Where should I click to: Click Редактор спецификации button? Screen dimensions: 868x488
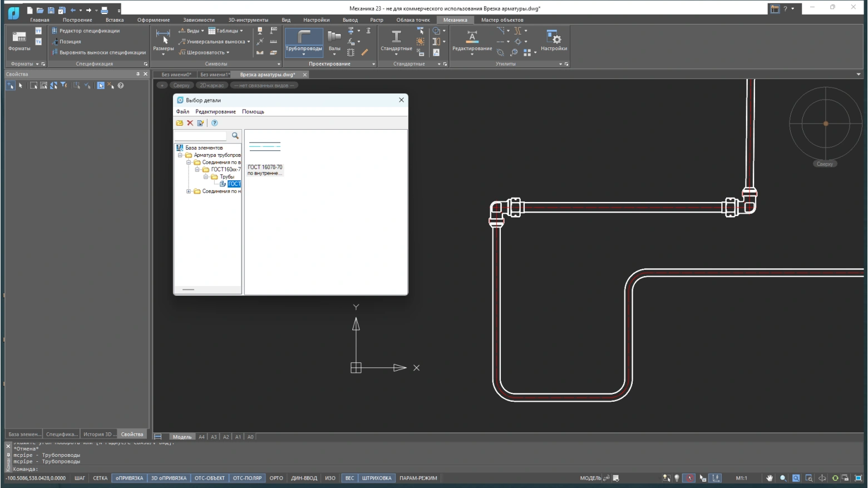(89, 31)
